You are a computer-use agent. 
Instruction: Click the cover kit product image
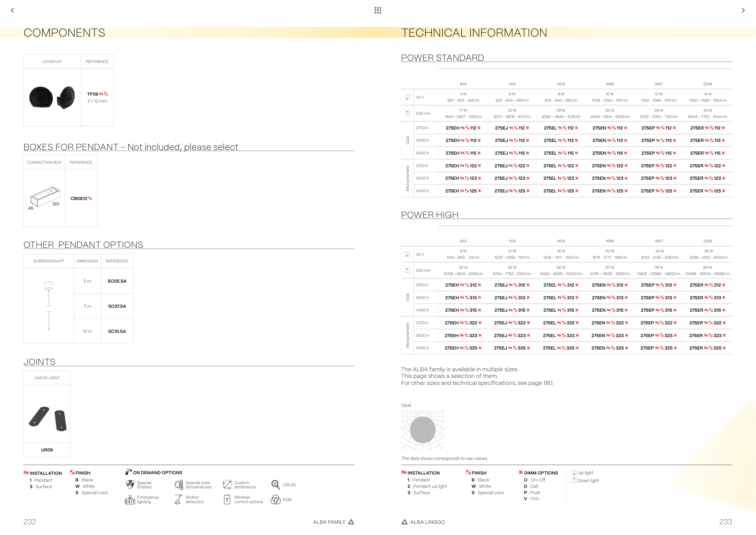52,97
